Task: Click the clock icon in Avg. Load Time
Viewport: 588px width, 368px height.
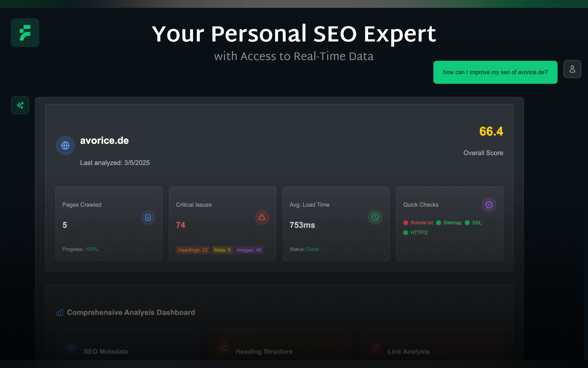Action: tap(375, 217)
